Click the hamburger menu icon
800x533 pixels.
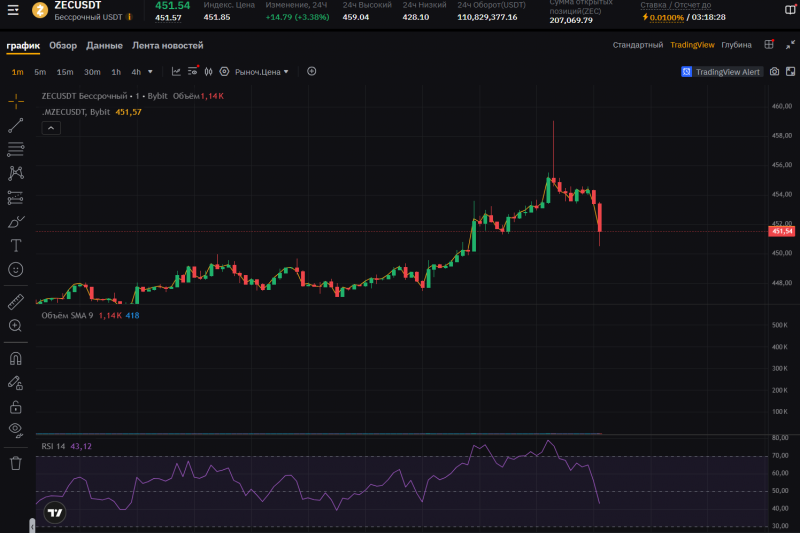[13, 11]
